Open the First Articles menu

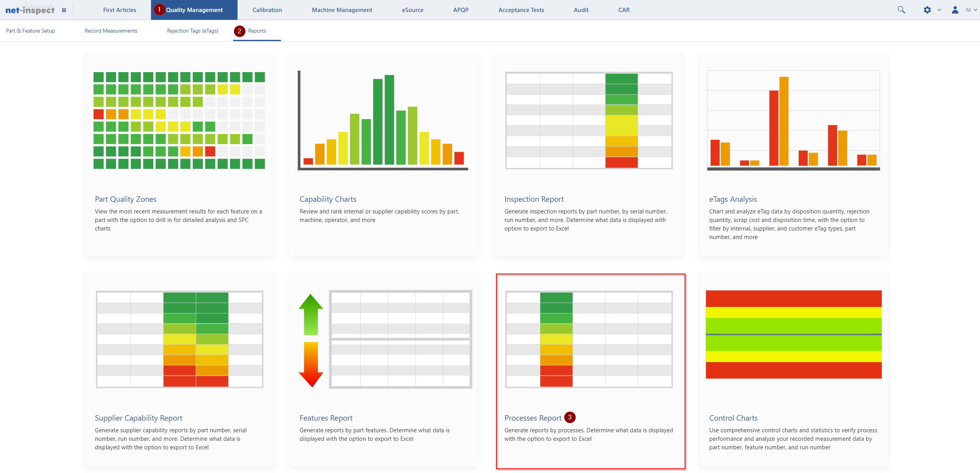pyautogui.click(x=120, y=10)
